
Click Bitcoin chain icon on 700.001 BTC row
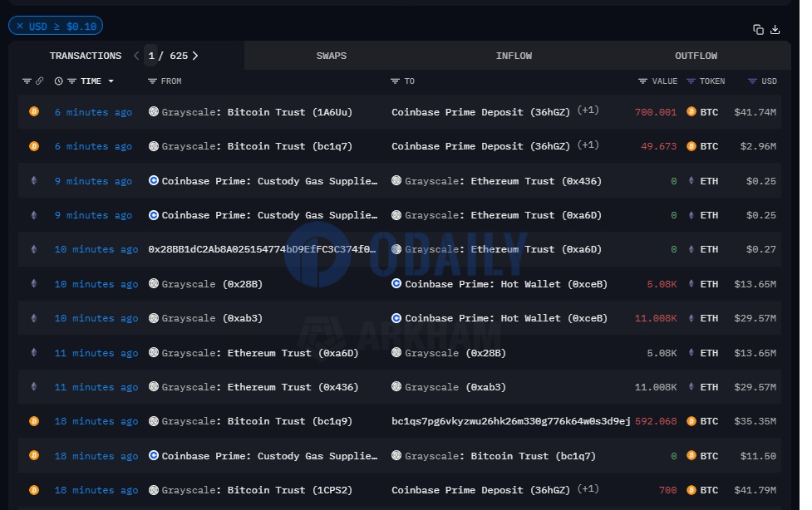coord(34,111)
